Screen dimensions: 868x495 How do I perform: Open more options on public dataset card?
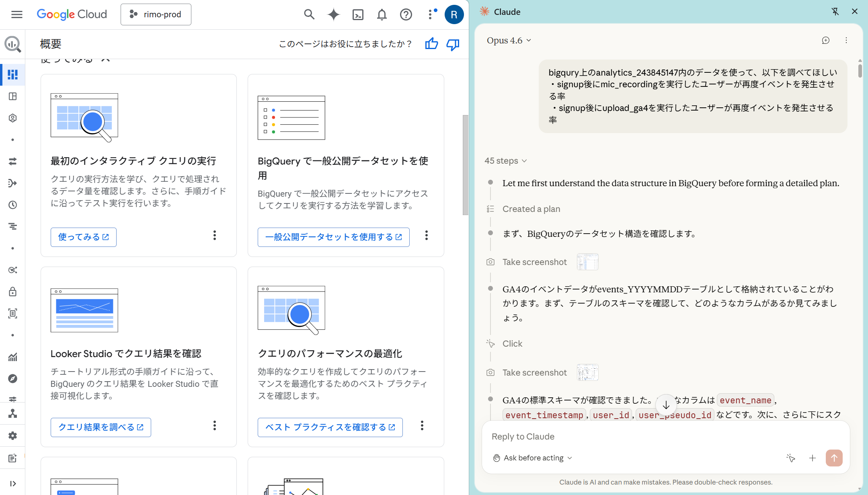(x=426, y=236)
